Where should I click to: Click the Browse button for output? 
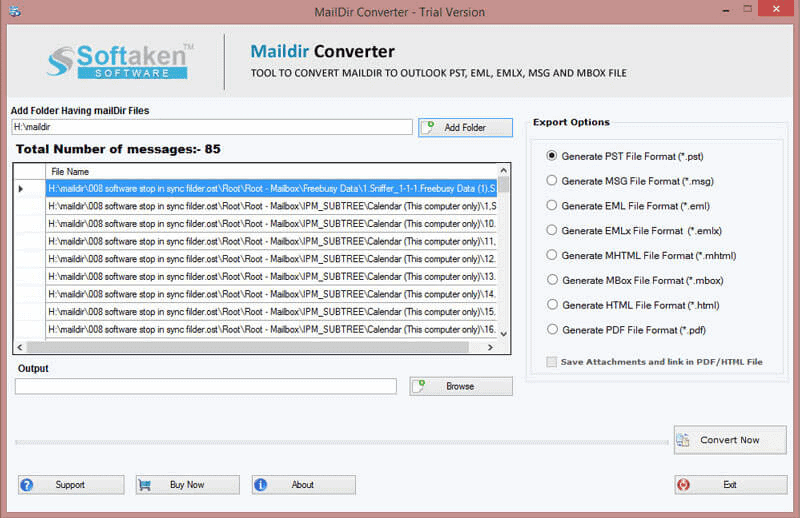click(x=461, y=386)
